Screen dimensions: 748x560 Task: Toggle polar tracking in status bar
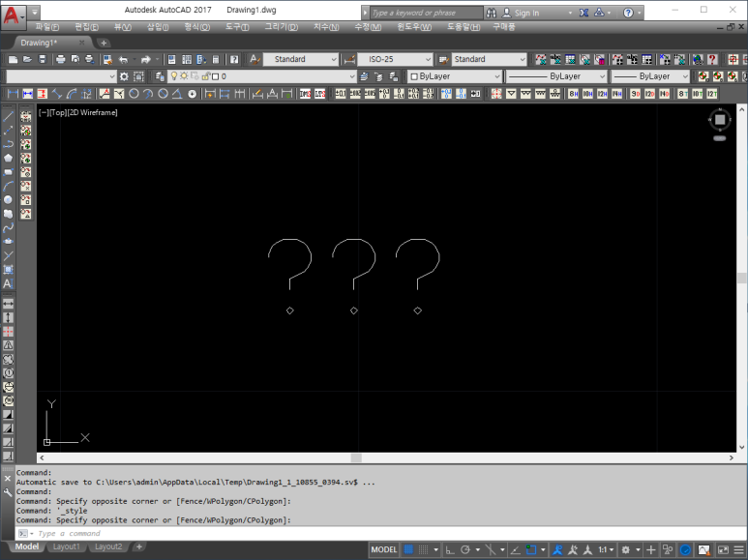465,550
